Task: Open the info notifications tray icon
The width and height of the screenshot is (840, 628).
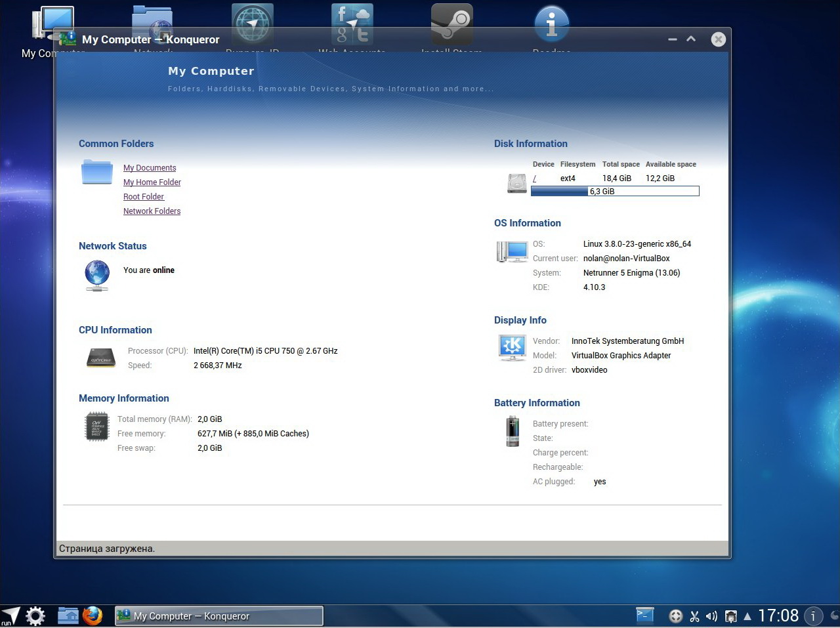Action: [x=813, y=616]
